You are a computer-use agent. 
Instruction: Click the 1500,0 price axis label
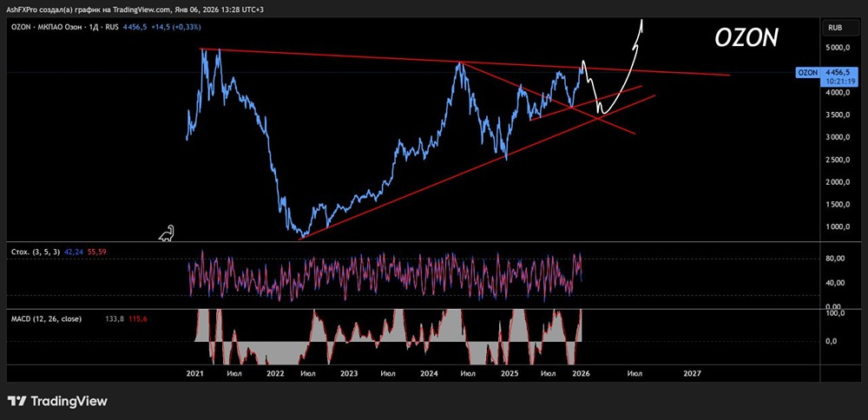click(x=838, y=205)
